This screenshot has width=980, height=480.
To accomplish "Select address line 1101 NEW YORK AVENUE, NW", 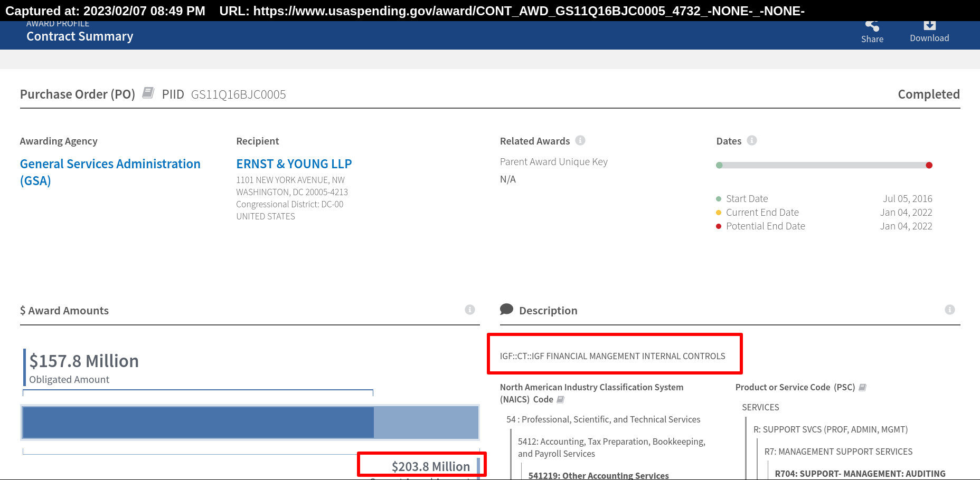I will coord(290,180).
